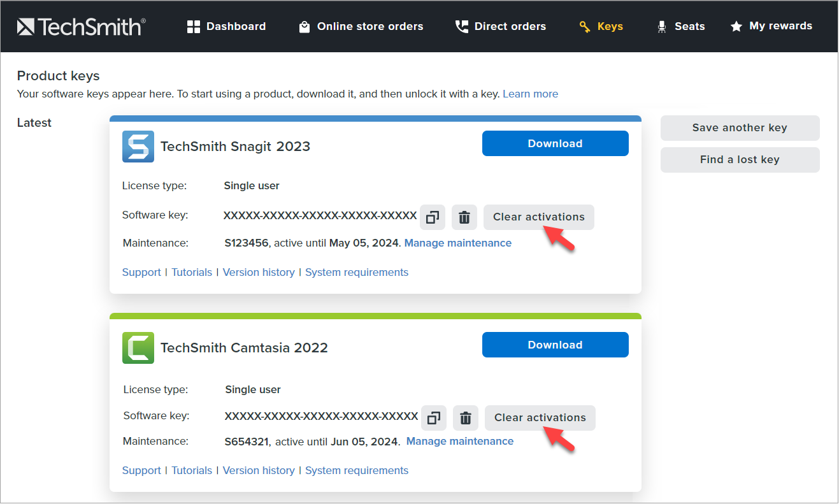Copy the Snagit 2023 software key
This screenshot has width=839, height=504.
pos(433,217)
